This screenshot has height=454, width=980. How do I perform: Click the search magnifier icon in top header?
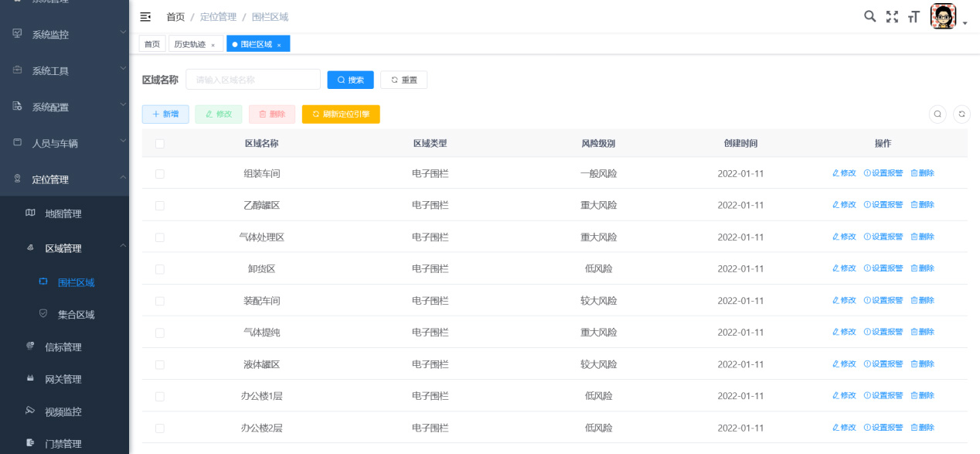click(x=869, y=16)
